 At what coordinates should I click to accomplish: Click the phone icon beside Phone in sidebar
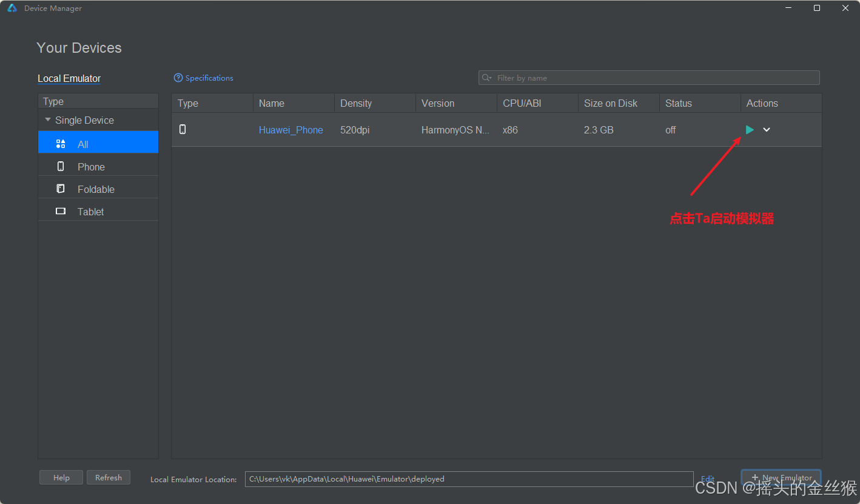[x=61, y=166]
